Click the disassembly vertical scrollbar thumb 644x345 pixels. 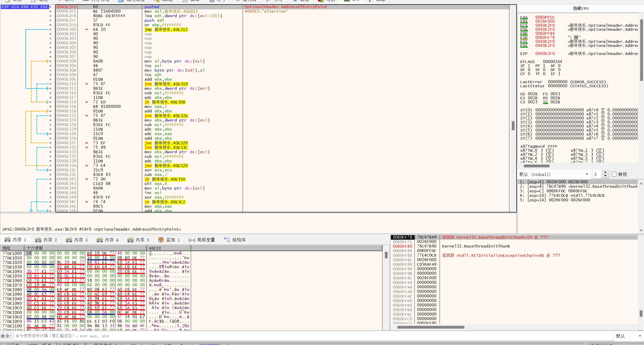point(513,126)
